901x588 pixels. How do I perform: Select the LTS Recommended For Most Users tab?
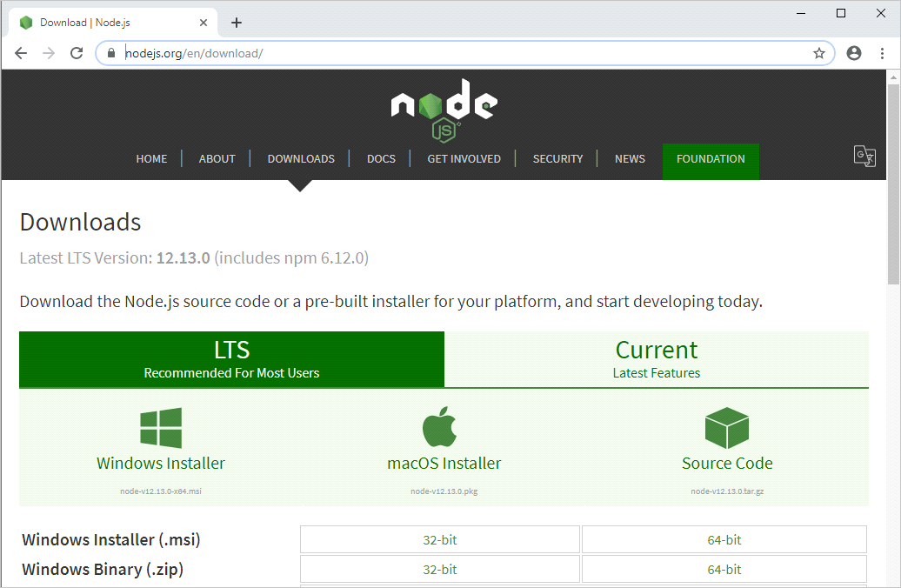(x=231, y=358)
